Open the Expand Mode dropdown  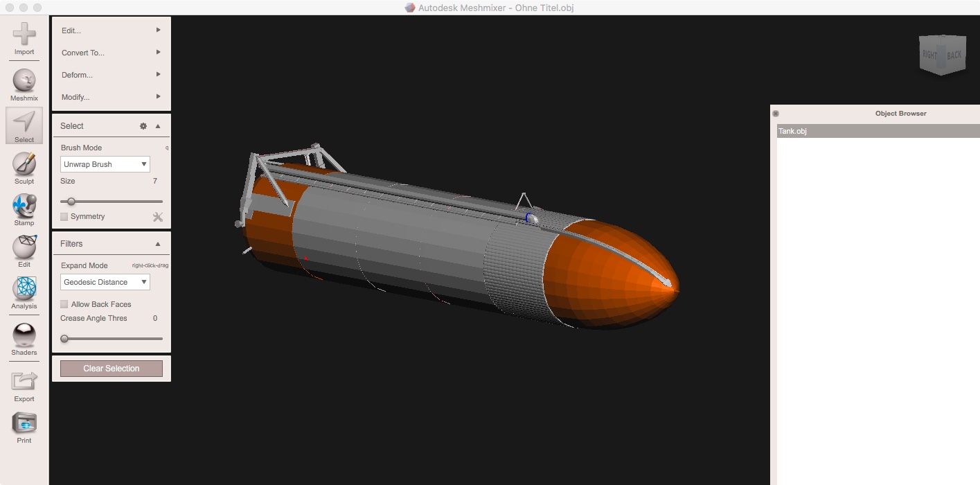(x=105, y=282)
